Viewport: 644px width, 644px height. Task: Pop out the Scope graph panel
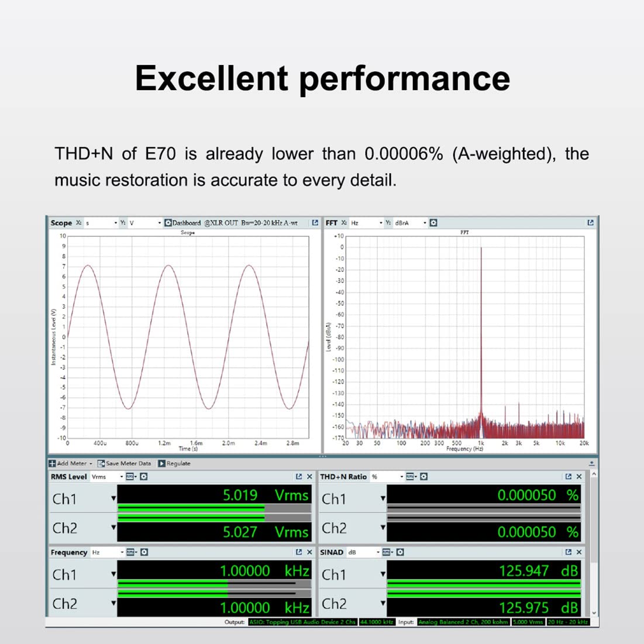point(315,223)
